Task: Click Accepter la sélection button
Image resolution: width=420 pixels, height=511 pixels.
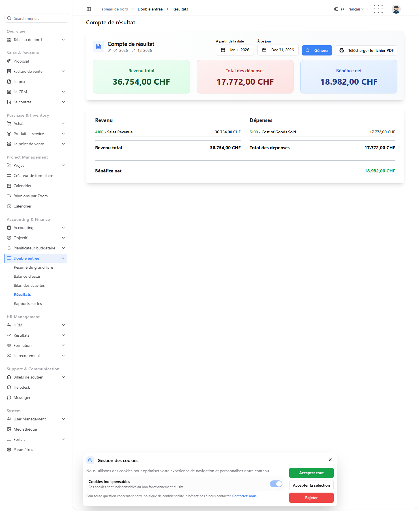Action: pyautogui.click(x=311, y=485)
